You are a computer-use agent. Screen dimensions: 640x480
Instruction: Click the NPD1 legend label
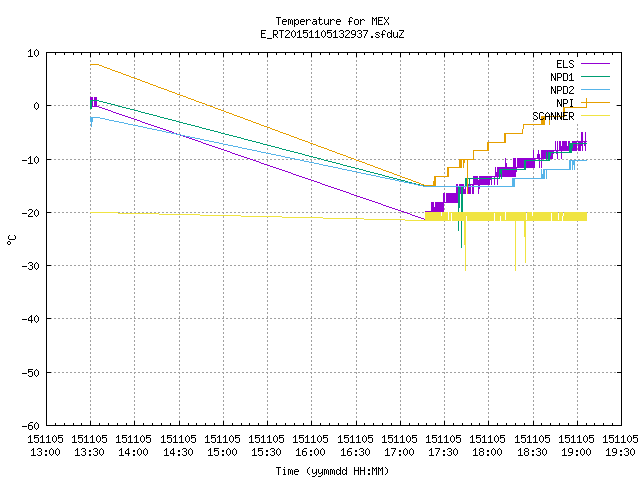[562, 77]
